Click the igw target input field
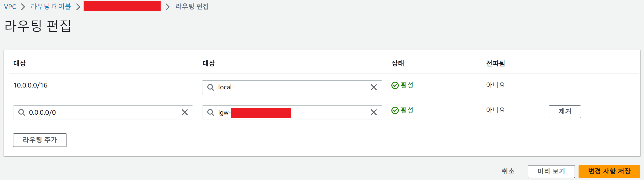The image size is (644, 180). pyautogui.click(x=292, y=112)
